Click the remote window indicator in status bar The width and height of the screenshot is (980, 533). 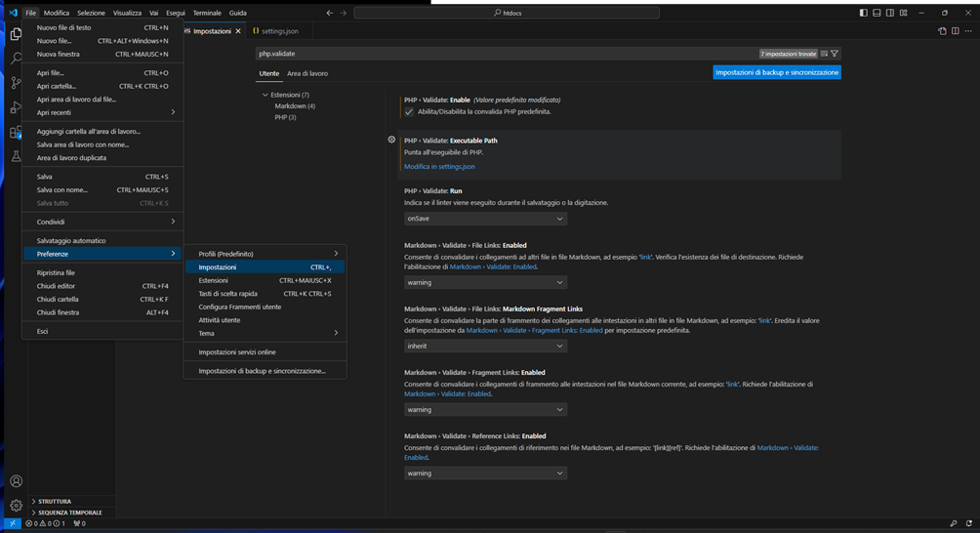click(x=13, y=523)
